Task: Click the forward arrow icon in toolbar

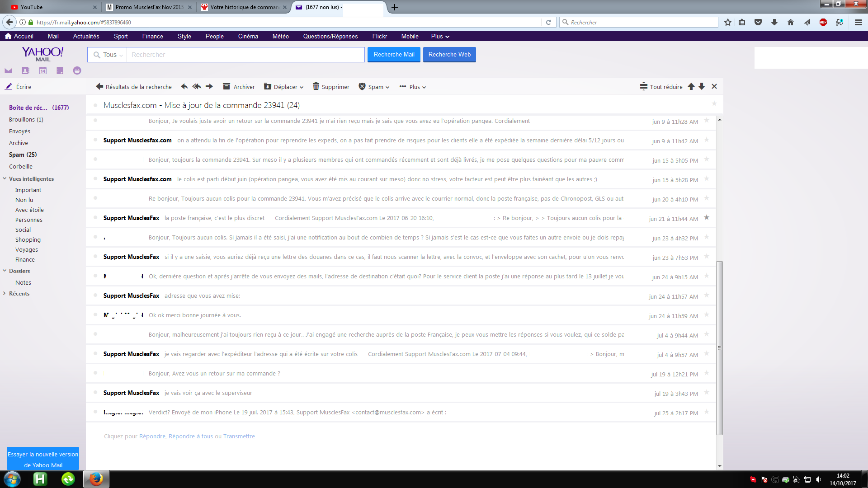Action: [209, 87]
